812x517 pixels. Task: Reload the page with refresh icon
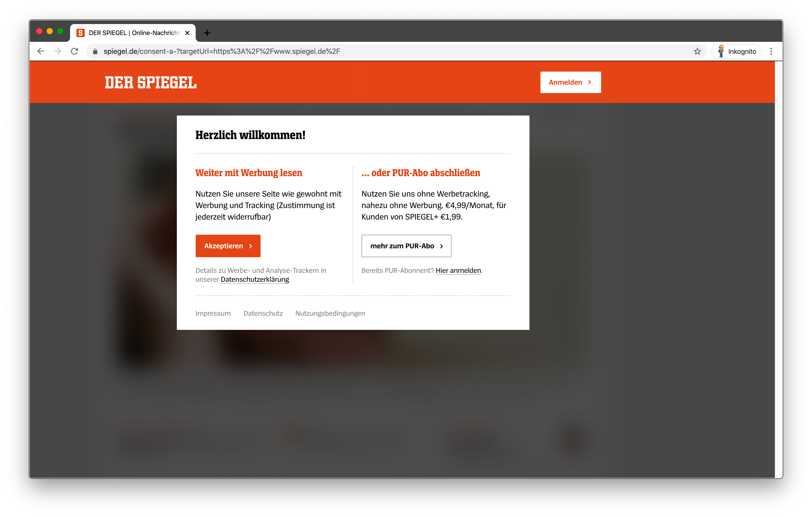pos(75,51)
